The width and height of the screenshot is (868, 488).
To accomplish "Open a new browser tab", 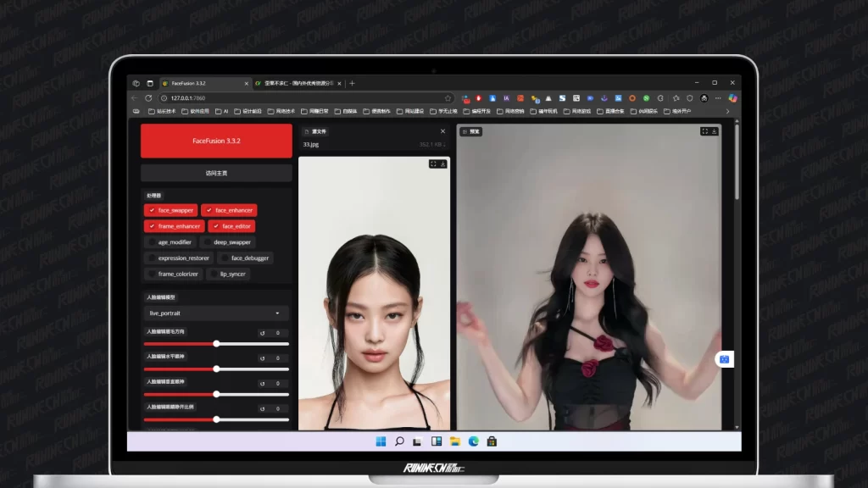I will pyautogui.click(x=353, y=83).
